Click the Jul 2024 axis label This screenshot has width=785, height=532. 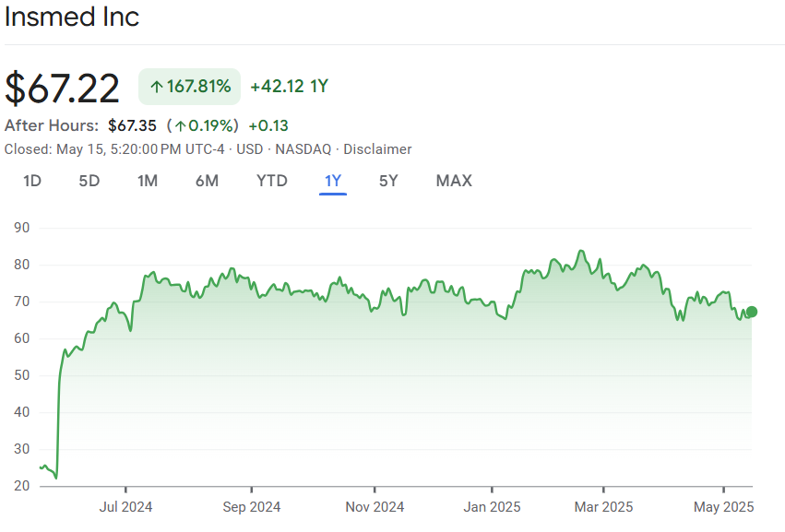coord(125,507)
